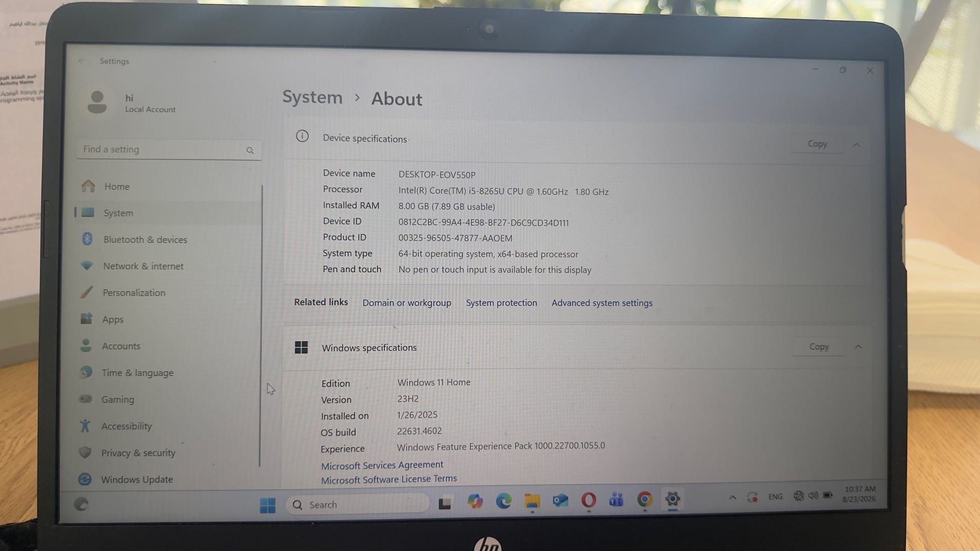Open Microsoft Edge from the taskbar
This screenshot has height=551, width=980.
pyautogui.click(x=504, y=501)
